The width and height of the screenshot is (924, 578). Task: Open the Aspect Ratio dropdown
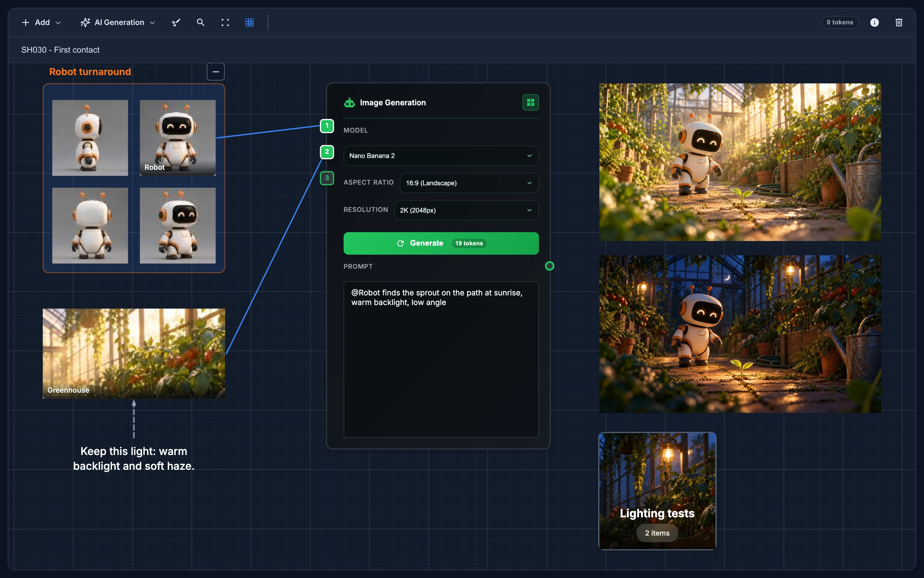coord(469,183)
